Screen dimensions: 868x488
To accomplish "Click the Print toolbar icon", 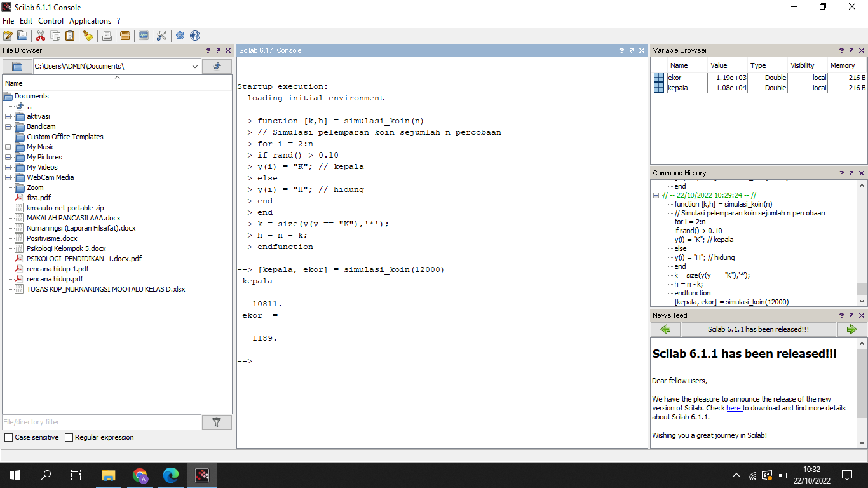I will (x=107, y=36).
